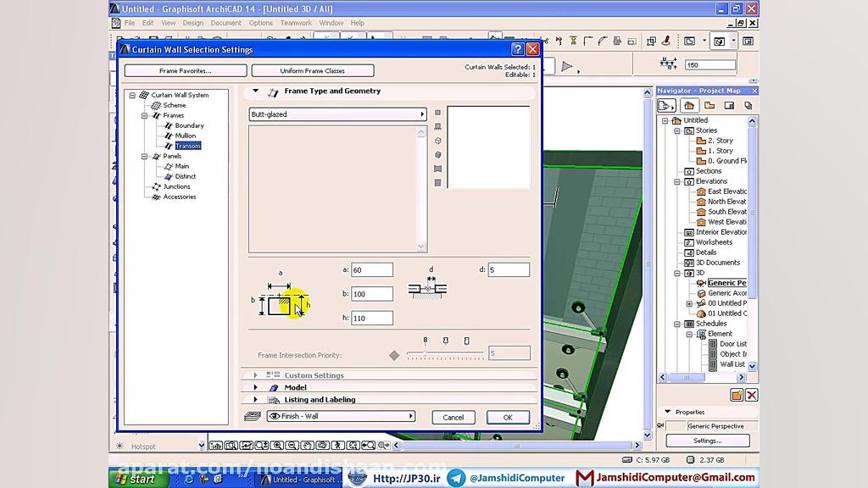Select the hollow cube wireframe preview icon
Viewport: 868px width, 488px height.
pyautogui.click(x=438, y=141)
